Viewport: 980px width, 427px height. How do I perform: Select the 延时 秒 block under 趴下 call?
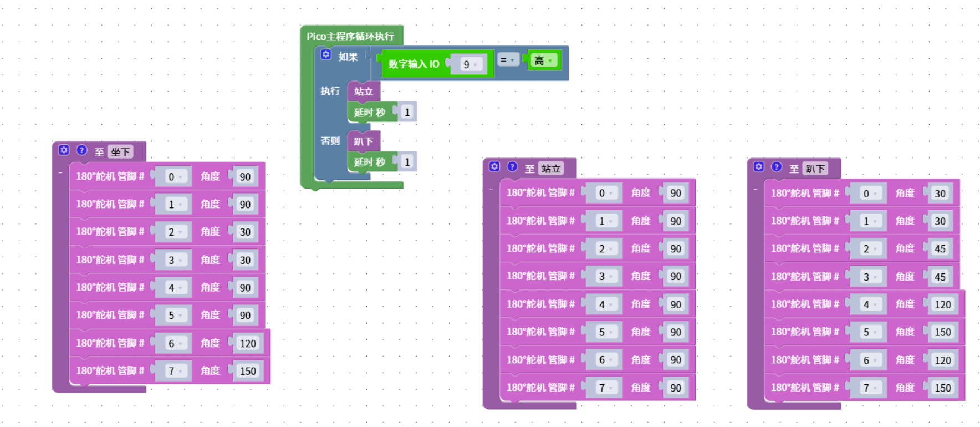tap(369, 162)
